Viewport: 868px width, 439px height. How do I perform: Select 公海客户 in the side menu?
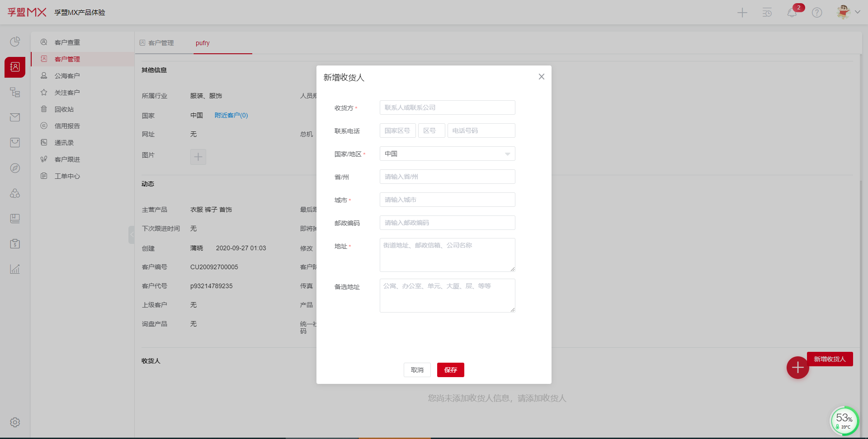click(67, 76)
